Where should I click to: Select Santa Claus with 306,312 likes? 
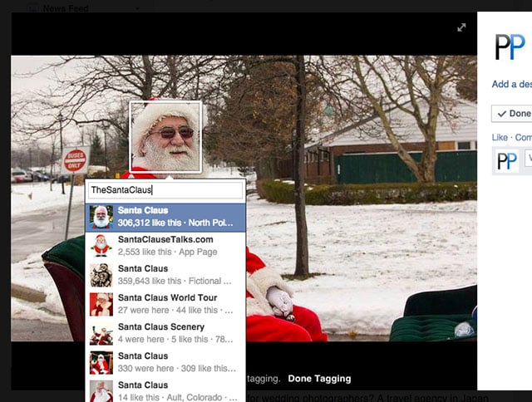coord(165,218)
